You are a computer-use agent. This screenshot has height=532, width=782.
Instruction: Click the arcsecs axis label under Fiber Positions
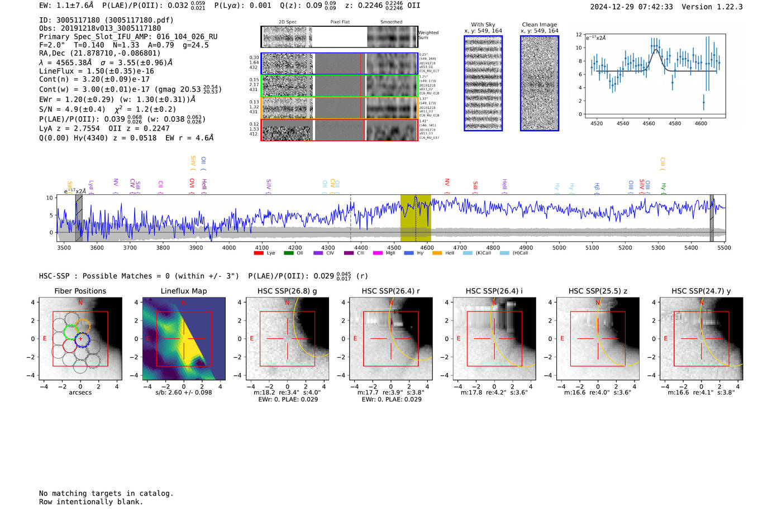(80, 392)
